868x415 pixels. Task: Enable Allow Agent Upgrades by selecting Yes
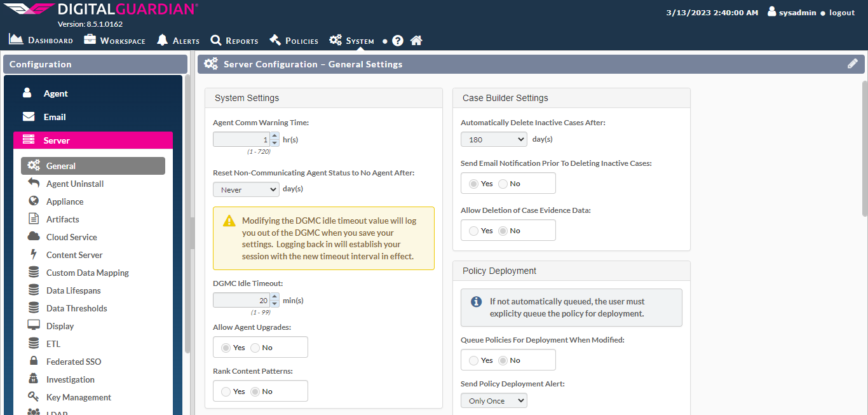(226, 347)
